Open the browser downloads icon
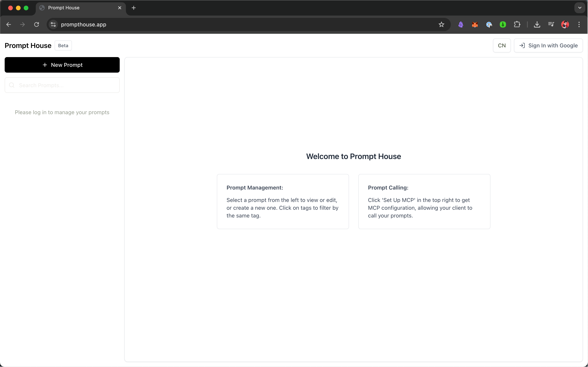 click(x=537, y=24)
